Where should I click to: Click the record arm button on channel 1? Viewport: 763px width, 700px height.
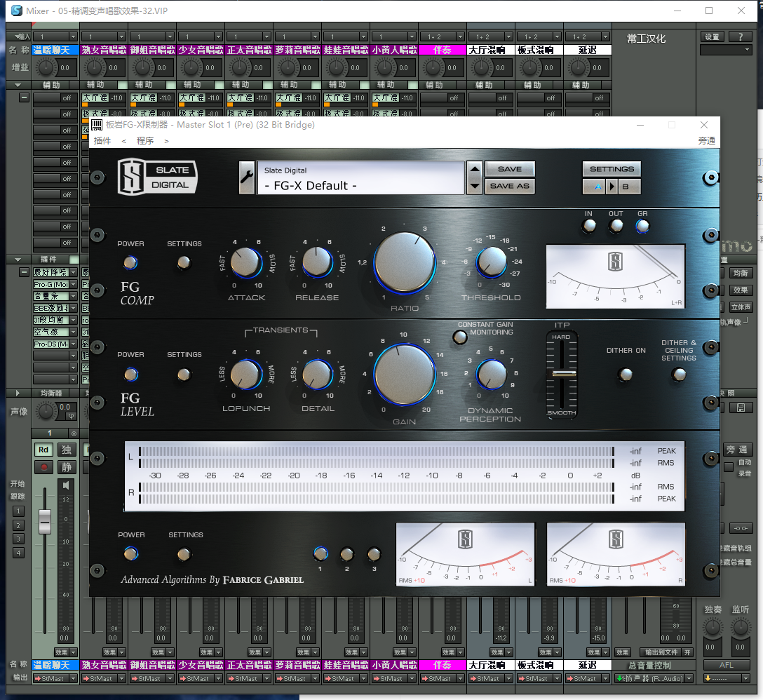(x=43, y=467)
